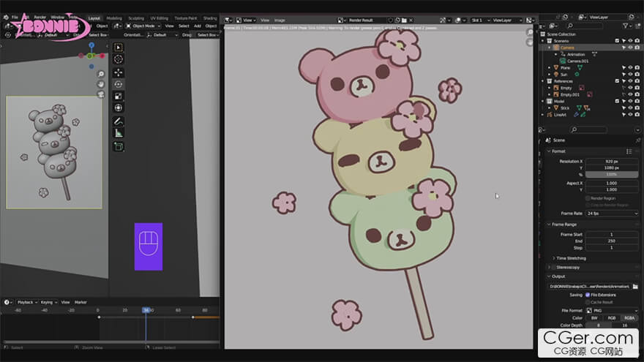Open the Frame Rate dropdown
The width and height of the screenshot is (644, 362).
(611, 213)
